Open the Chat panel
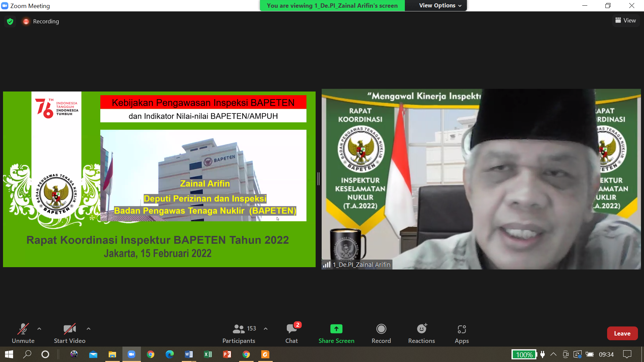This screenshot has width=644, height=362. (291, 333)
